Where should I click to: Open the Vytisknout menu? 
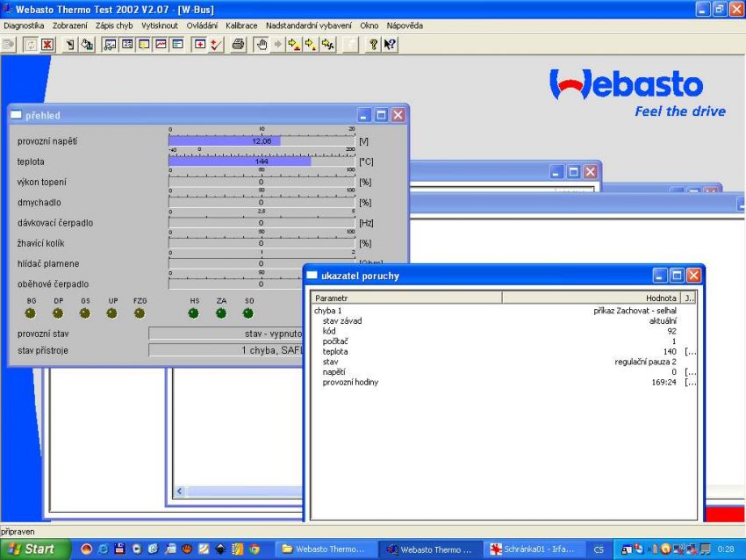tap(160, 25)
